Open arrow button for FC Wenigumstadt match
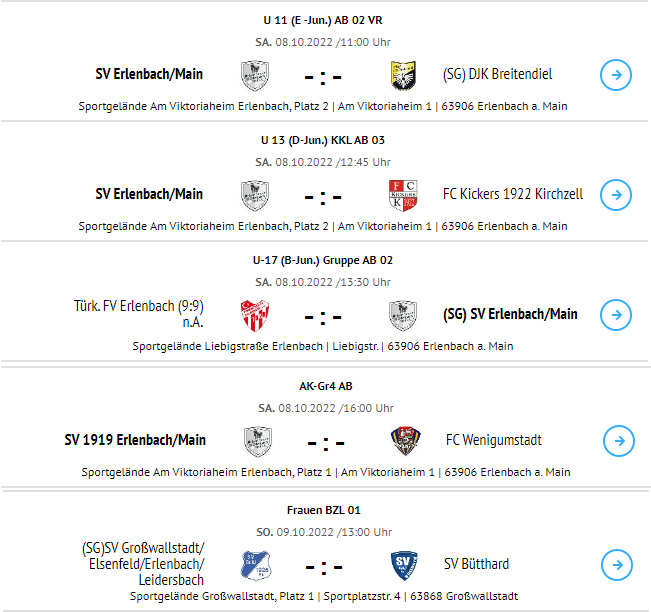651x612 pixels. point(619,441)
